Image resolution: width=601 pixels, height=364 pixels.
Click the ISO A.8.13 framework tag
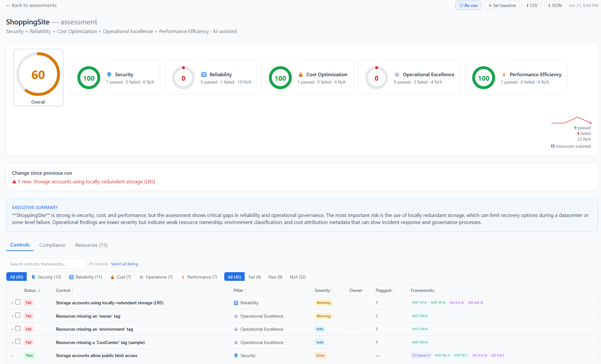pyautogui.click(x=456, y=303)
